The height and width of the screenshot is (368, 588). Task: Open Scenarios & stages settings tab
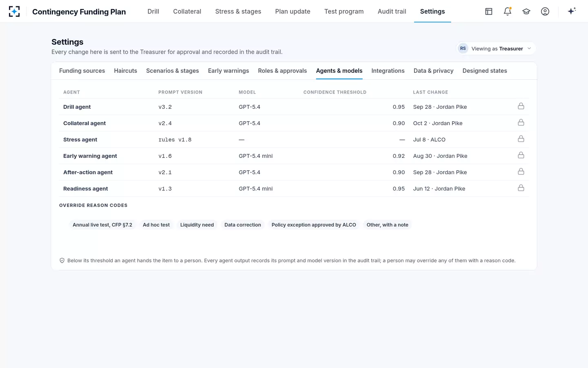coord(172,71)
